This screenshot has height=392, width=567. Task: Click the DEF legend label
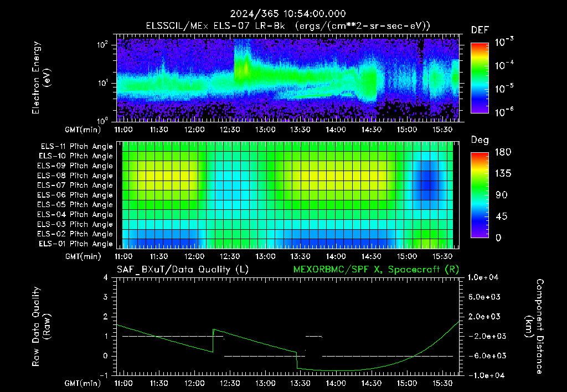pos(480,30)
